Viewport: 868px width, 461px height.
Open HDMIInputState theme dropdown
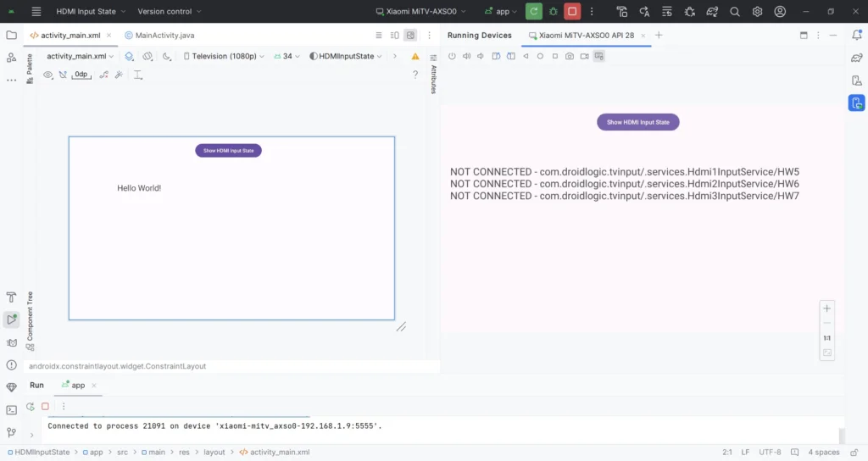346,56
